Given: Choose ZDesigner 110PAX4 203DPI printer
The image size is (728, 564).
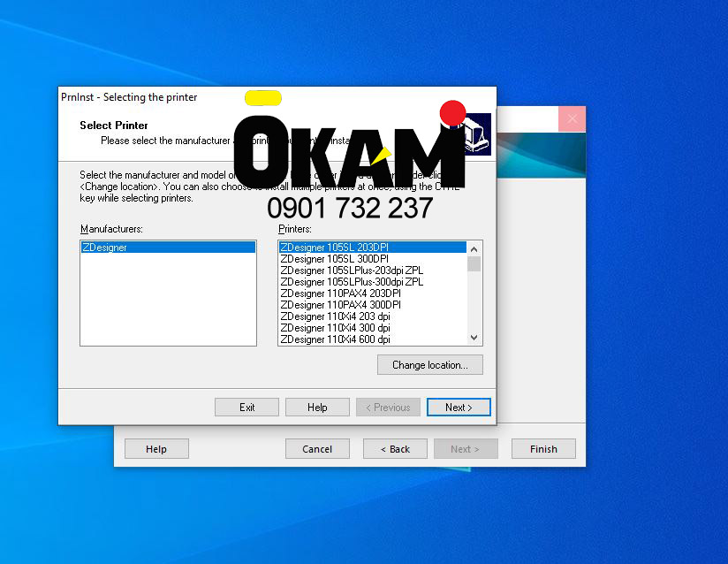Looking at the screenshot, I should point(372,293).
